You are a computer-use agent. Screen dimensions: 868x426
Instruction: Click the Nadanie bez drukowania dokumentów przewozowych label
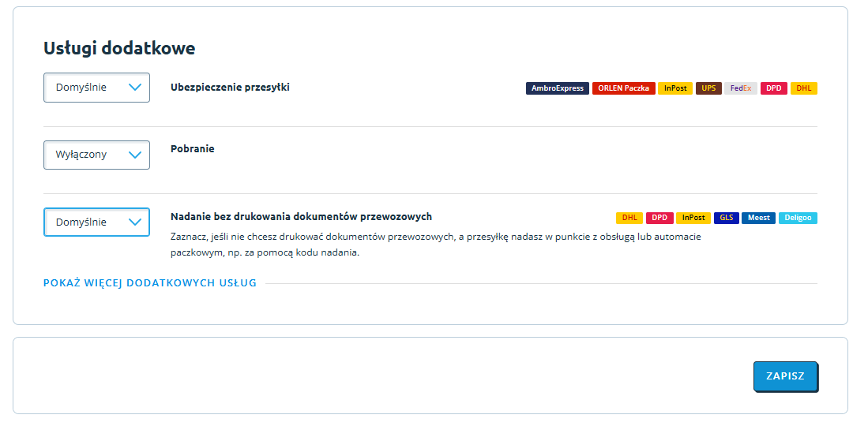(x=301, y=216)
